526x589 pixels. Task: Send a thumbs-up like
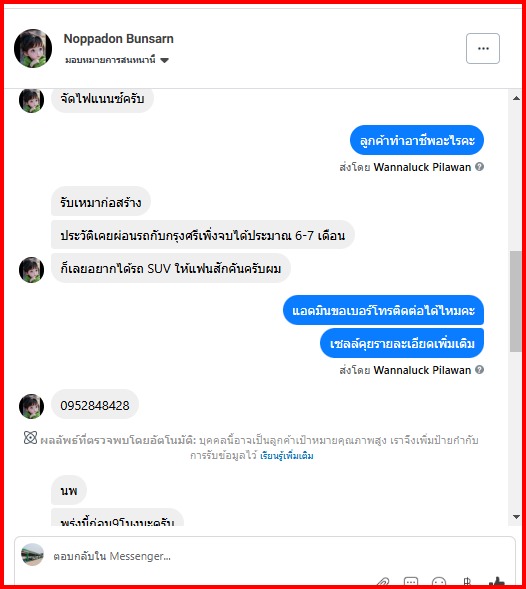[496, 581]
